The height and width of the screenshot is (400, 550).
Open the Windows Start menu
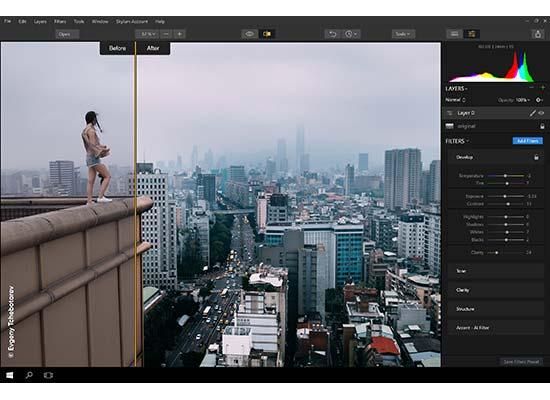pos(9,375)
